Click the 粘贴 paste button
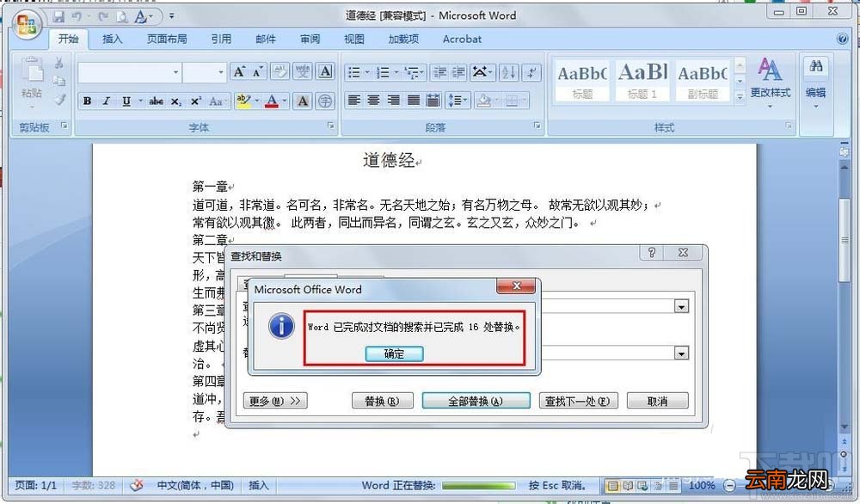The height and width of the screenshot is (504, 860). [x=32, y=81]
